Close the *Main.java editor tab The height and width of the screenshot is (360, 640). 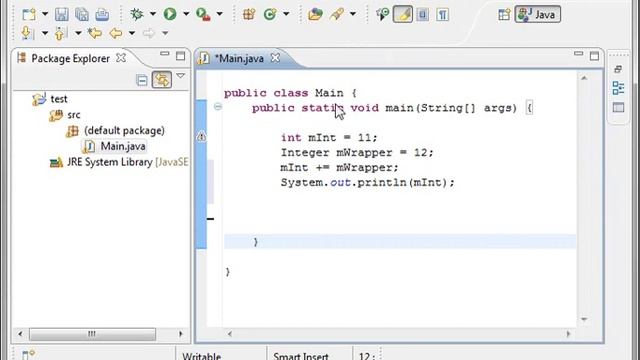[x=276, y=58]
